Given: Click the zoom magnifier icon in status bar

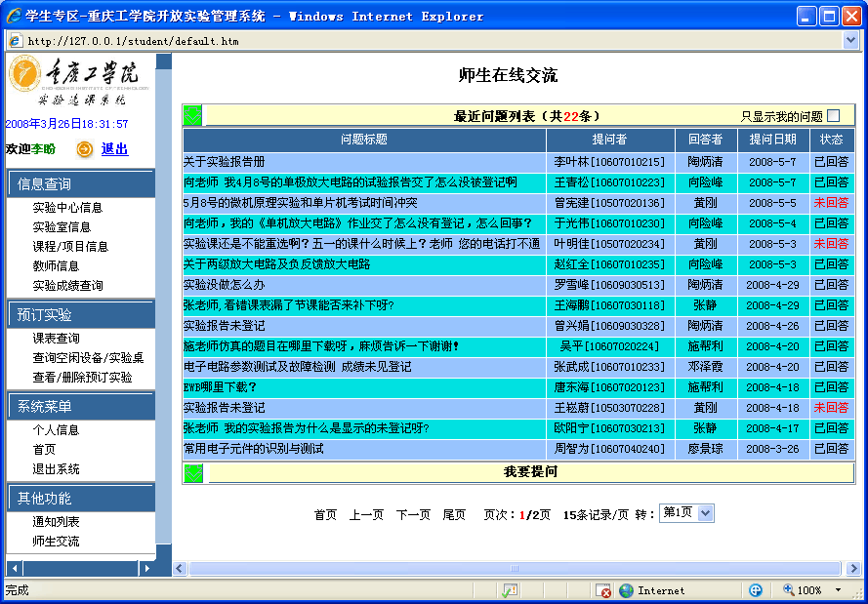Looking at the screenshot, I should (x=788, y=590).
